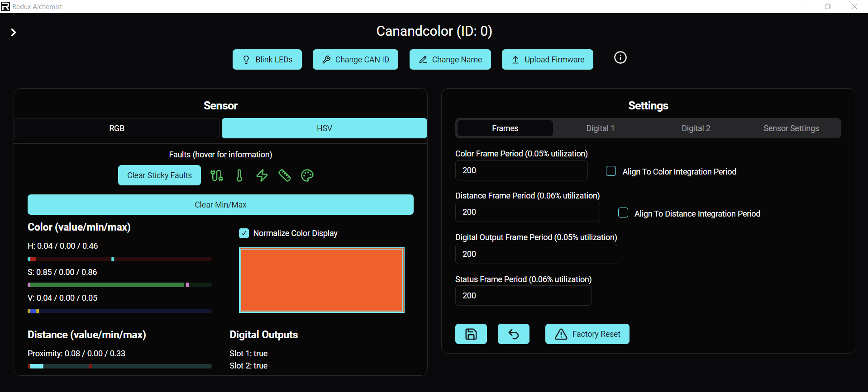Check Align To Distance Integration Period
Screen dimensions: 868x392
tap(623, 213)
